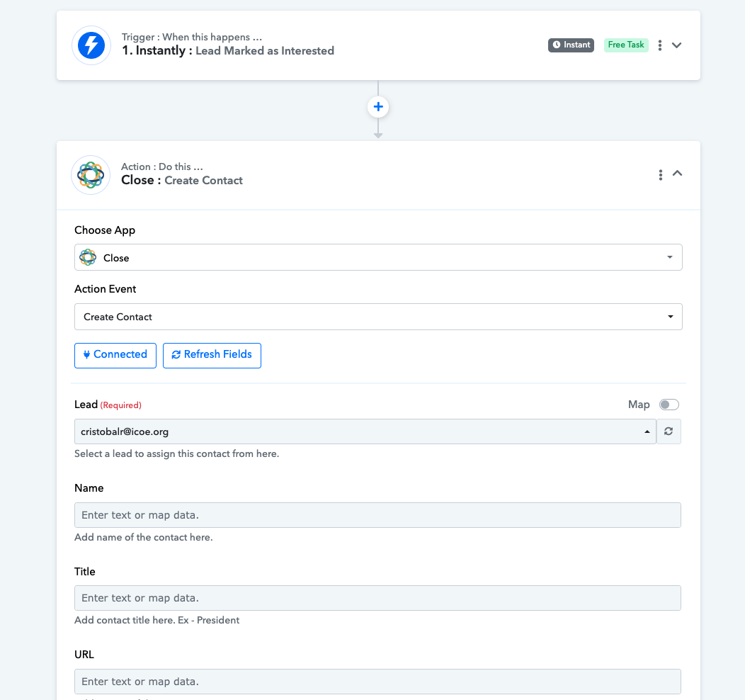Add a step with the plus button

pyautogui.click(x=378, y=106)
